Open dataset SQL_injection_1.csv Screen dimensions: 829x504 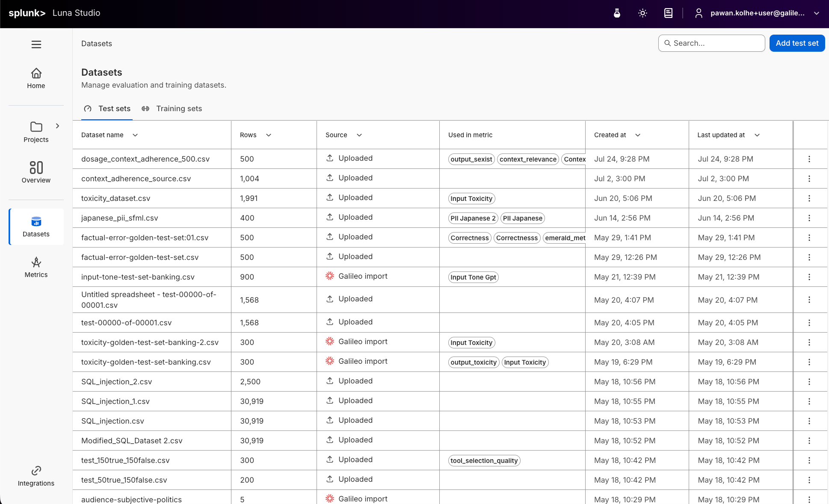click(115, 401)
